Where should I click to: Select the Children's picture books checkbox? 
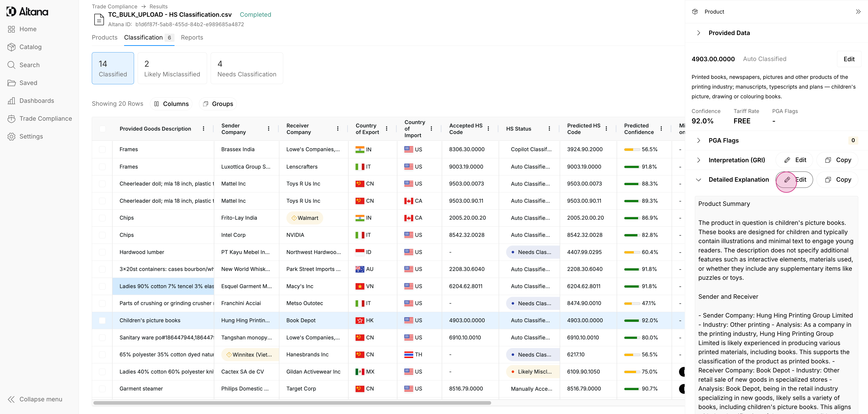tap(102, 320)
